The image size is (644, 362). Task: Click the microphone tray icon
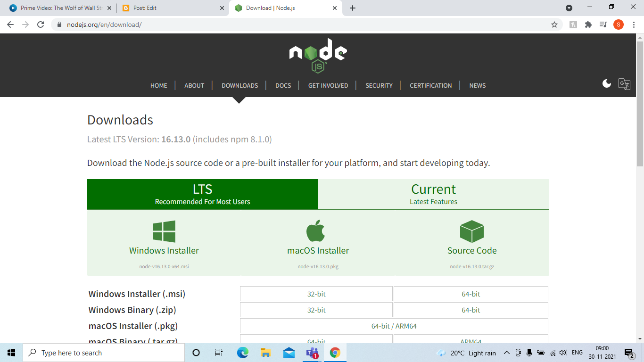[x=529, y=353]
